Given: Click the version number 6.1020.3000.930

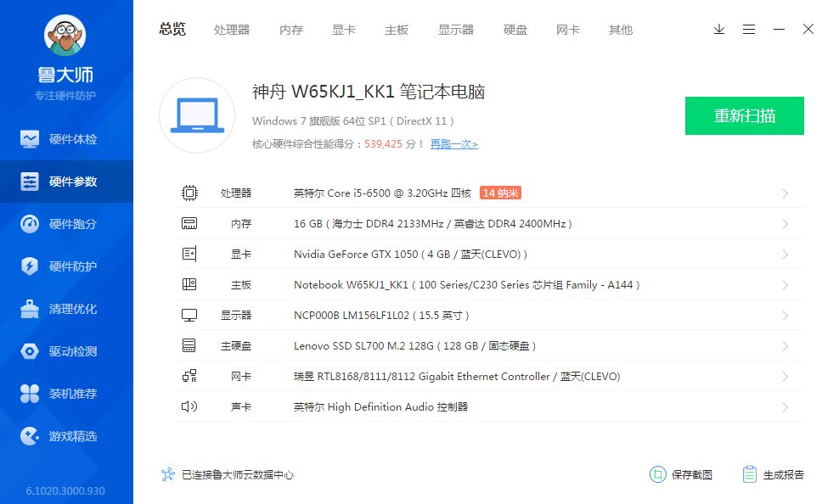Looking at the screenshot, I should click(65, 491).
